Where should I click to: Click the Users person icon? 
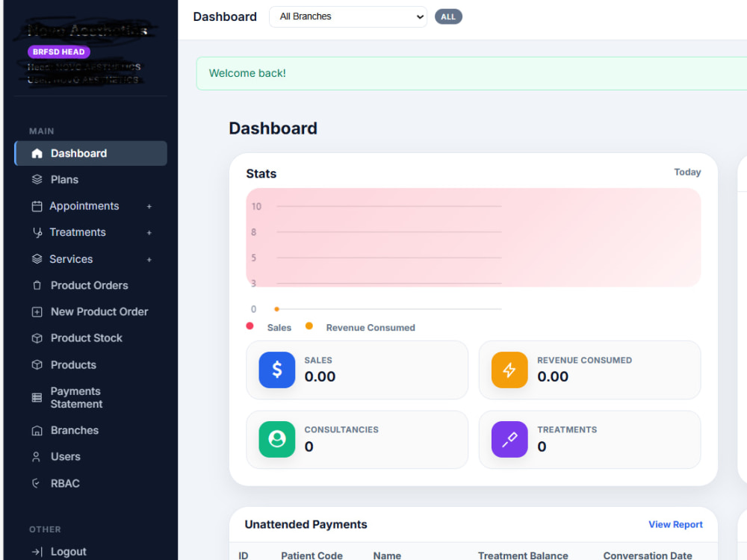pos(36,457)
